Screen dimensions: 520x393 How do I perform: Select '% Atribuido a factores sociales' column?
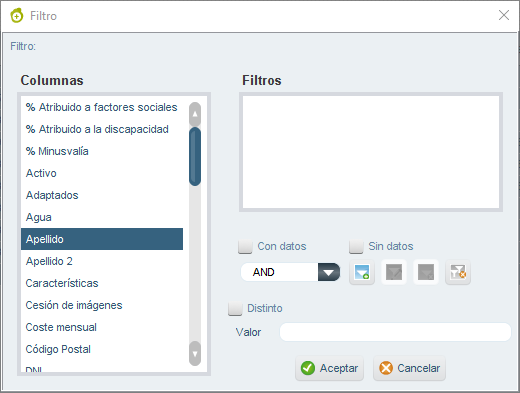click(102, 107)
